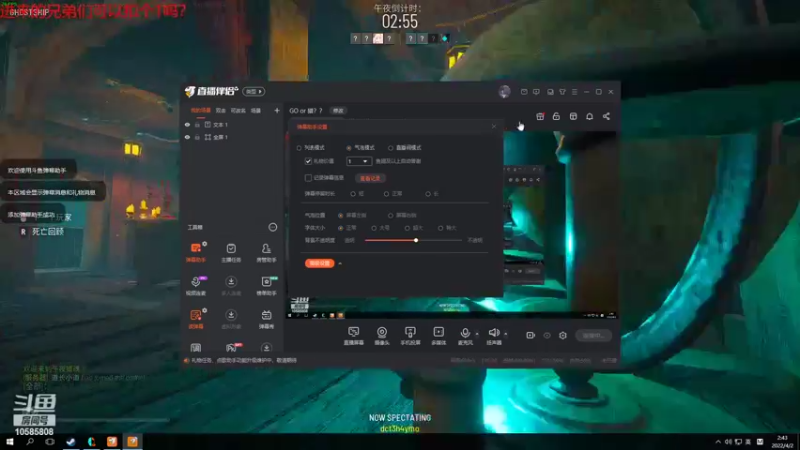This screenshot has height=450, width=800.
Task: Open Windows Start menu
Action: pos(10,441)
